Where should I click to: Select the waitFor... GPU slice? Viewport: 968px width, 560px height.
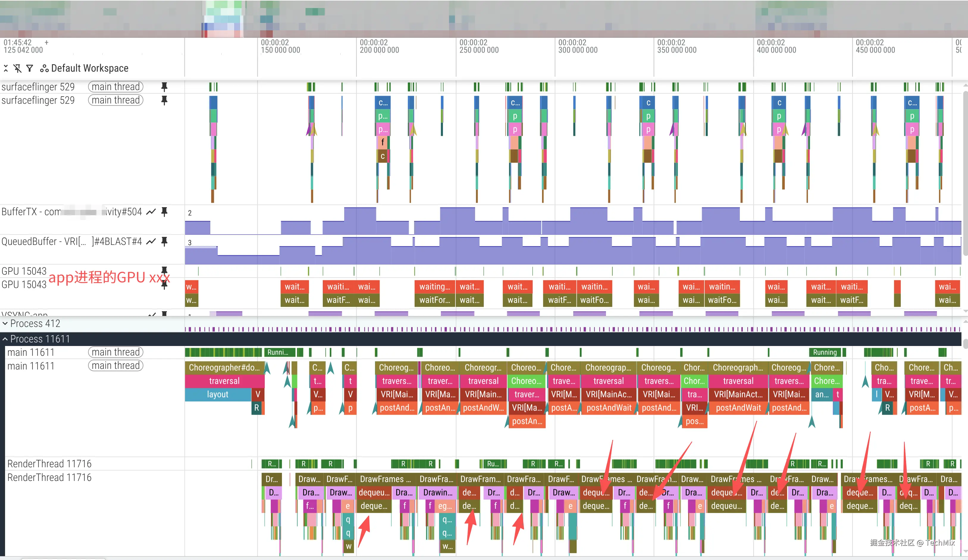pos(435,300)
